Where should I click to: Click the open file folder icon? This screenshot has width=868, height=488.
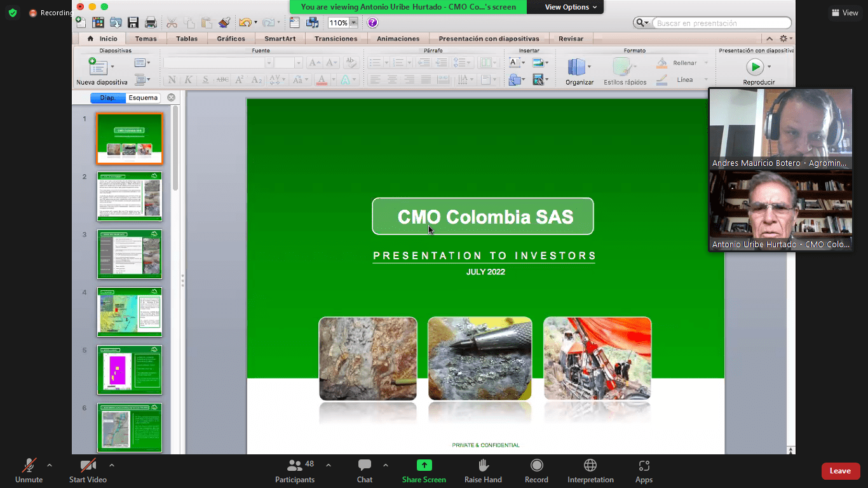[116, 22]
